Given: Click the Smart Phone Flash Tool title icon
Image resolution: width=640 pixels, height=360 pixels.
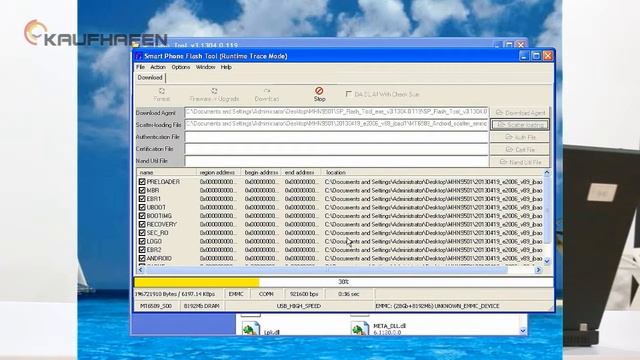Looking at the screenshot, I should tap(138, 56).
